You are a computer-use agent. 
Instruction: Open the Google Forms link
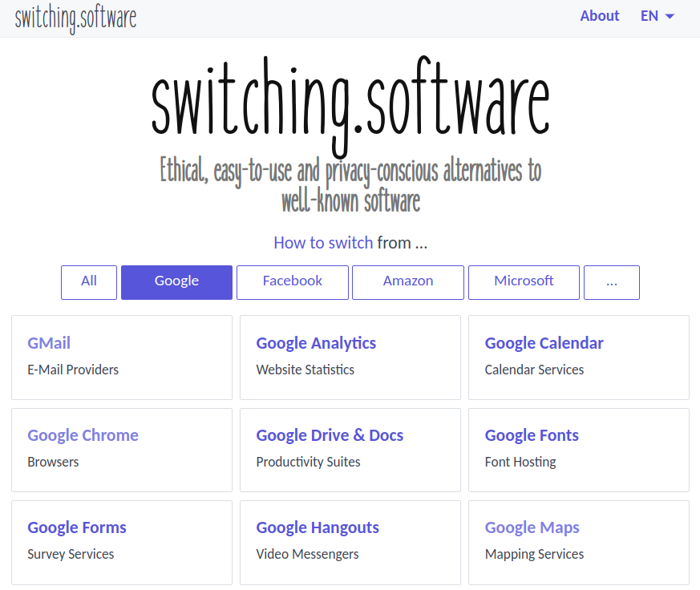pos(77,527)
